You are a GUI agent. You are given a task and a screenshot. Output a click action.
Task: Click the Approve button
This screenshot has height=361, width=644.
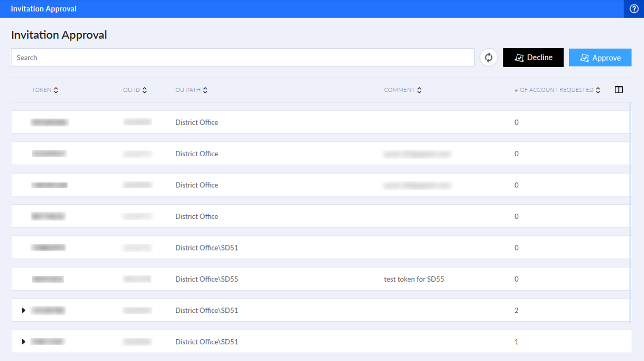(x=600, y=57)
